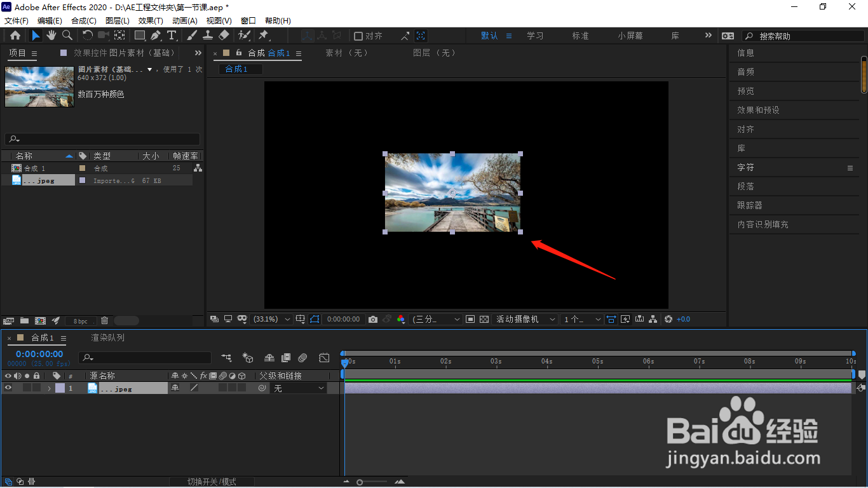868x488 pixels.
Task: Select the Rotation tool
Action: (x=88, y=36)
